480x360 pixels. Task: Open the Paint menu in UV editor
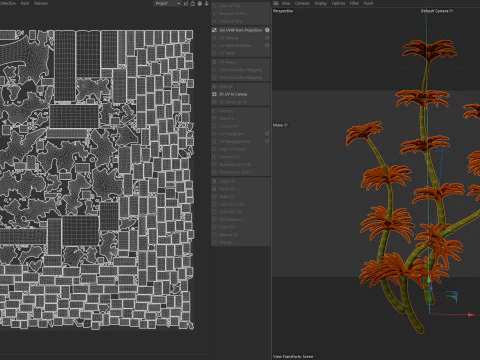coord(25,3)
